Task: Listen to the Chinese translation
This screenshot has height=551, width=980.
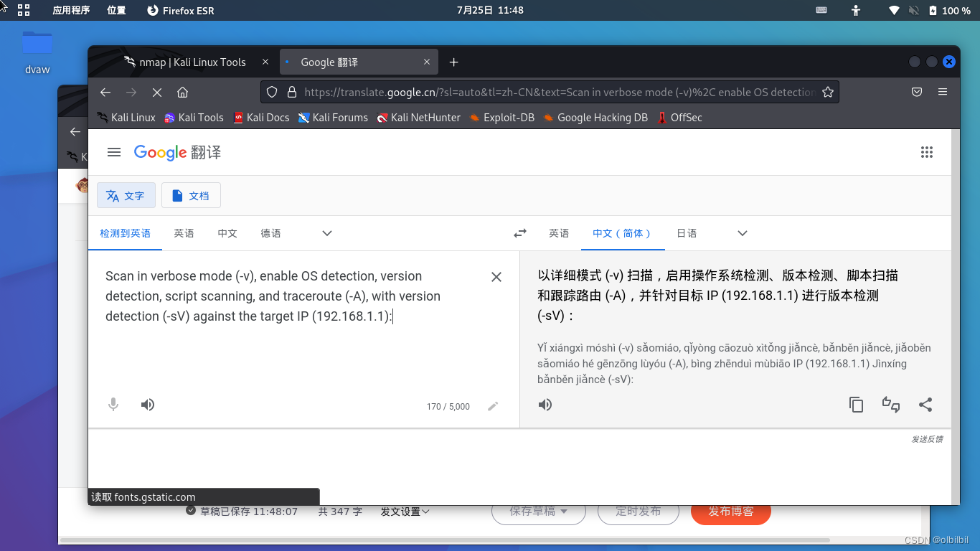Action: 545,405
